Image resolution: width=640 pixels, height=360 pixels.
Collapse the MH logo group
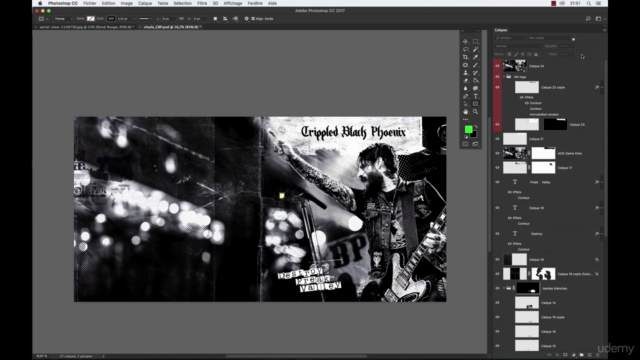[x=504, y=77]
